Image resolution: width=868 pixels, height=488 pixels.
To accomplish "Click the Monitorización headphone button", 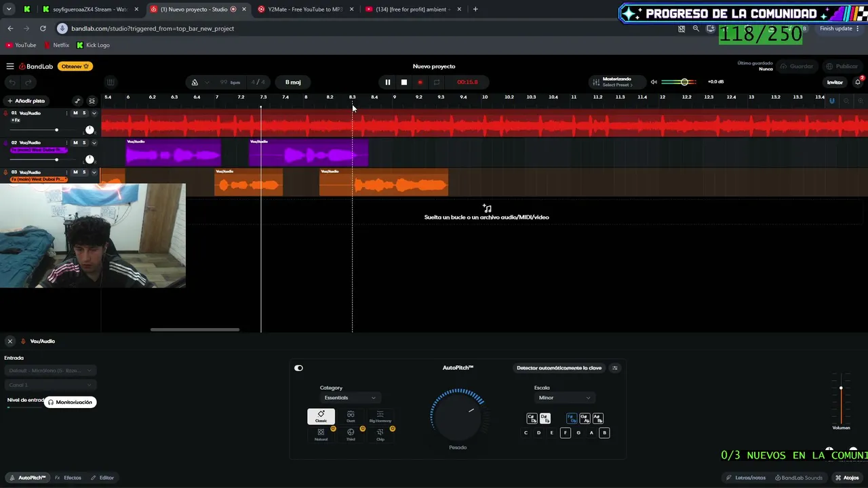I will 70,402.
